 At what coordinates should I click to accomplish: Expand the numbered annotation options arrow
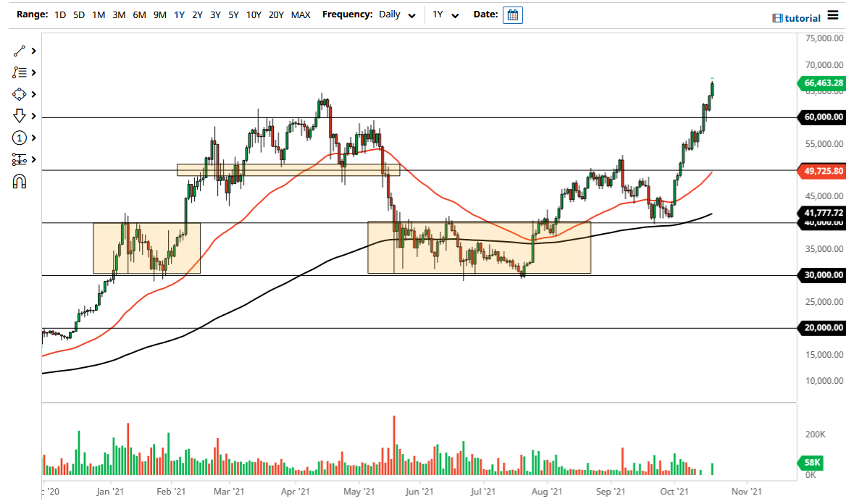pos(33,138)
